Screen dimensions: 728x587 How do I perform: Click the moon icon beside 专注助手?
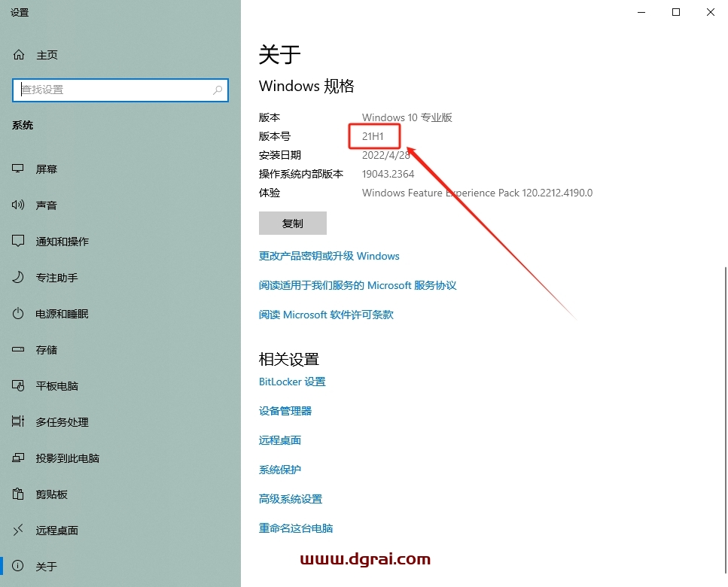click(x=17, y=277)
